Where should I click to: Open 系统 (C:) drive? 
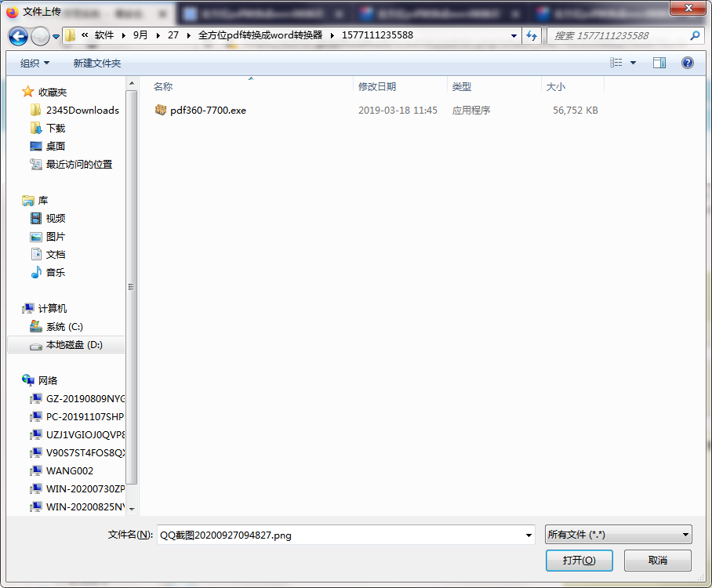[64, 326]
